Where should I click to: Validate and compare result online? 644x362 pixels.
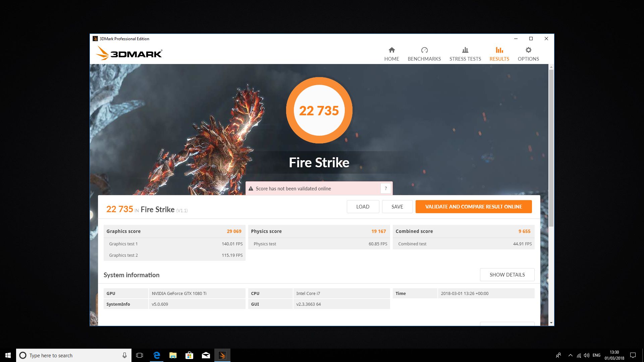coord(473,206)
